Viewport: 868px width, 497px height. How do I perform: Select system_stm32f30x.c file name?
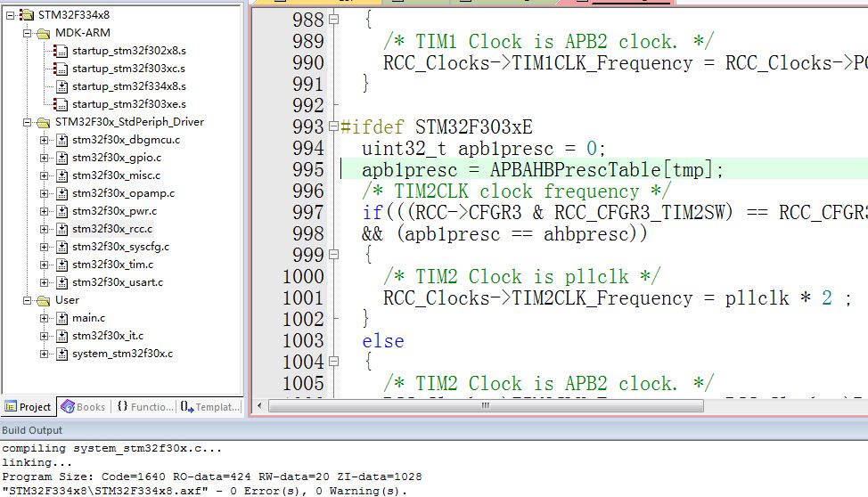click(122, 354)
